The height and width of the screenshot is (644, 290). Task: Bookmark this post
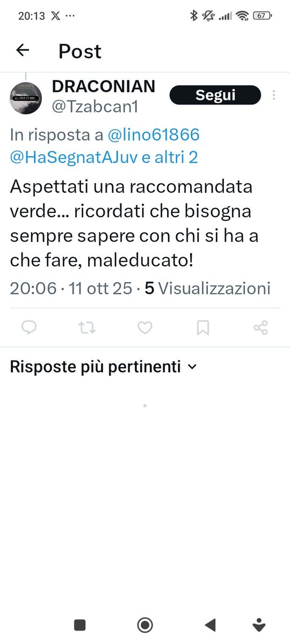pos(202,327)
